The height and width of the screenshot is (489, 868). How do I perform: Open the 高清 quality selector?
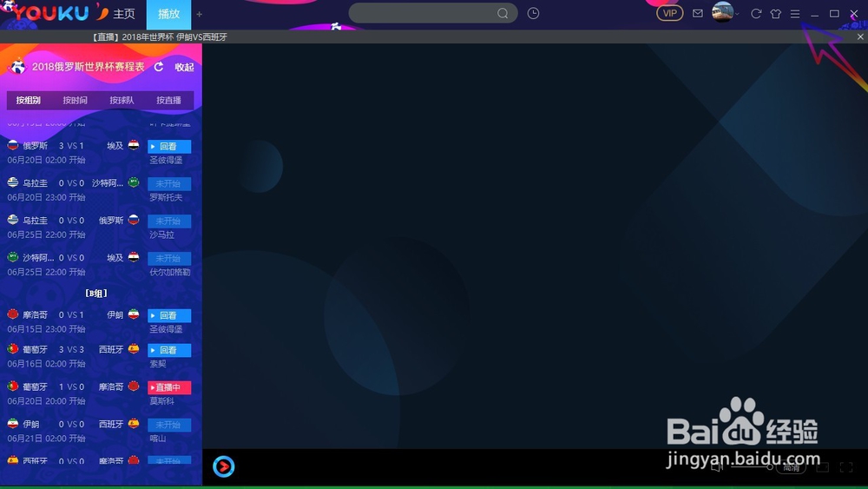(x=792, y=468)
